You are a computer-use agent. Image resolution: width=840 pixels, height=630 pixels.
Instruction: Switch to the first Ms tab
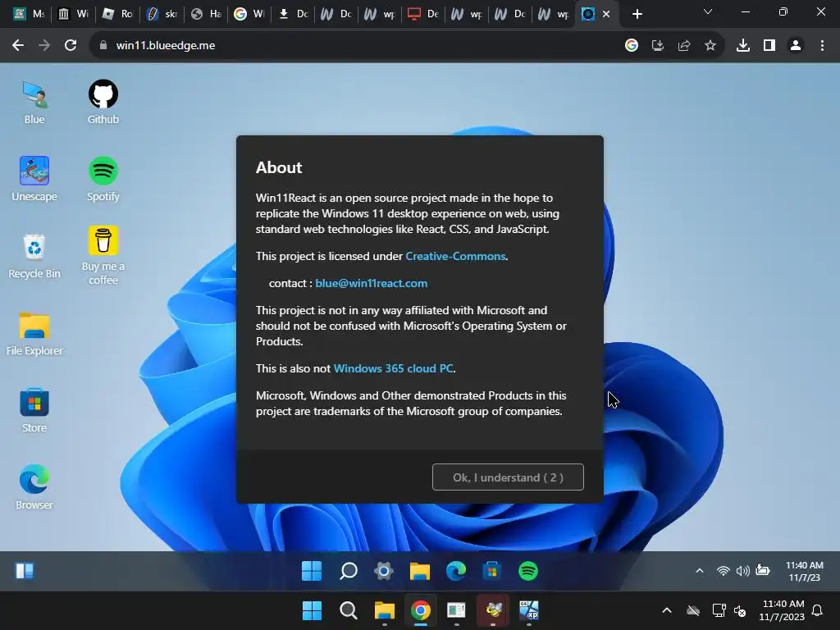click(x=29, y=14)
